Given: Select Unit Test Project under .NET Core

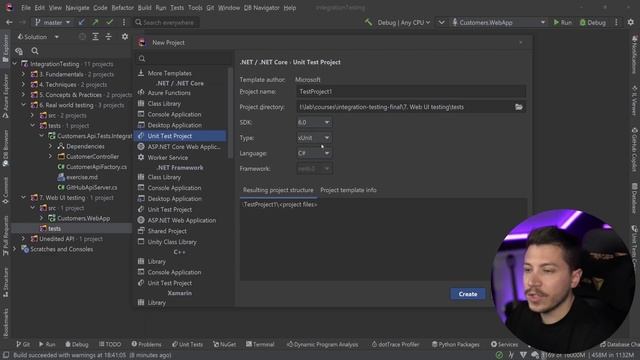Looking at the screenshot, I should 180,136.
